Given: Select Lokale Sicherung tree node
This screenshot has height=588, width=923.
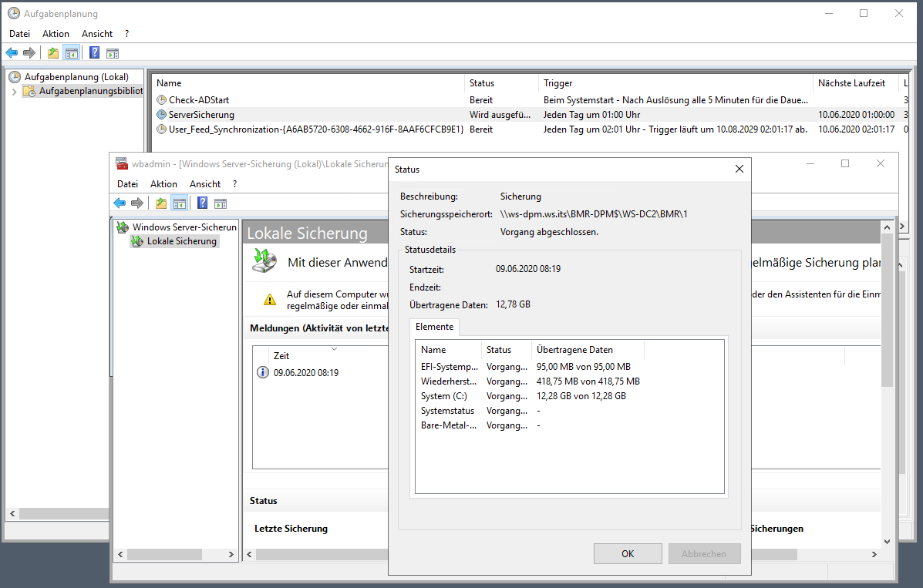Looking at the screenshot, I should coord(181,240).
